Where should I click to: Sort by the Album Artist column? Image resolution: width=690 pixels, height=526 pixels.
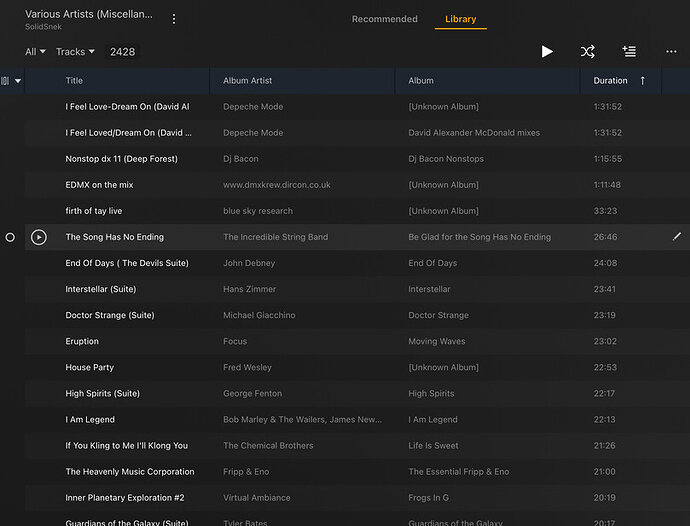[x=247, y=81]
